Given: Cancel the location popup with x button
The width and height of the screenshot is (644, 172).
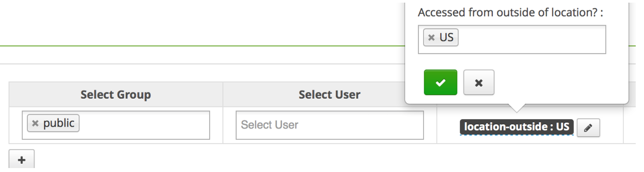Looking at the screenshot, I should click(x=479, y=83).
